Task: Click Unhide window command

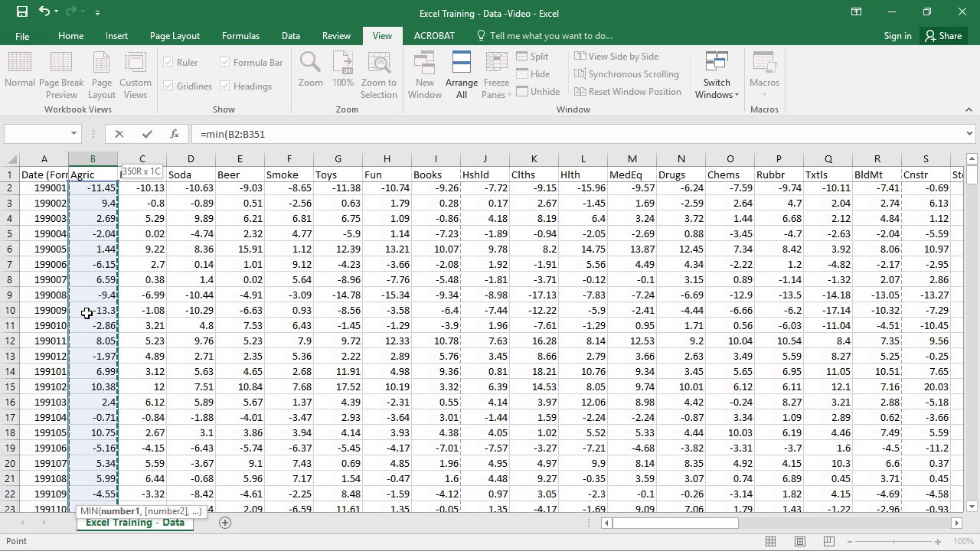Action: [x=537, y=91]
